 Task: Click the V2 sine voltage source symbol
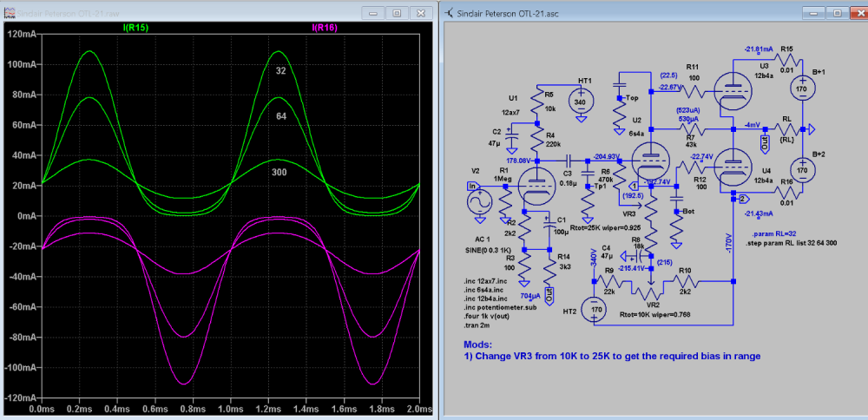click(478, 203)
